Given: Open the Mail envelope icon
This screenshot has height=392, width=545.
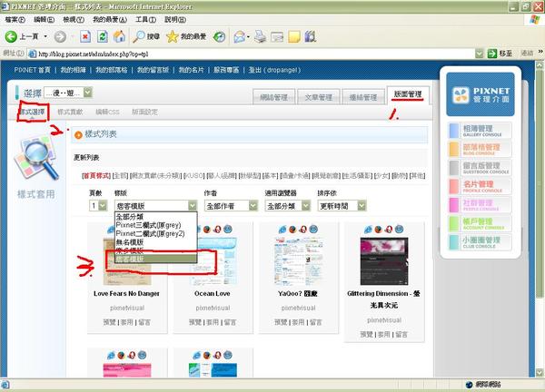Looking at the screenshot, I should pyautogui.click(x=239, y=36).
